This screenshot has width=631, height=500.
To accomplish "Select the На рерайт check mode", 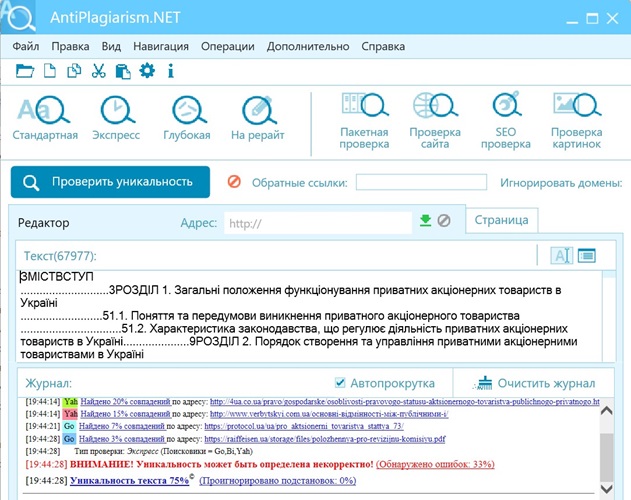I will [258, 118].
